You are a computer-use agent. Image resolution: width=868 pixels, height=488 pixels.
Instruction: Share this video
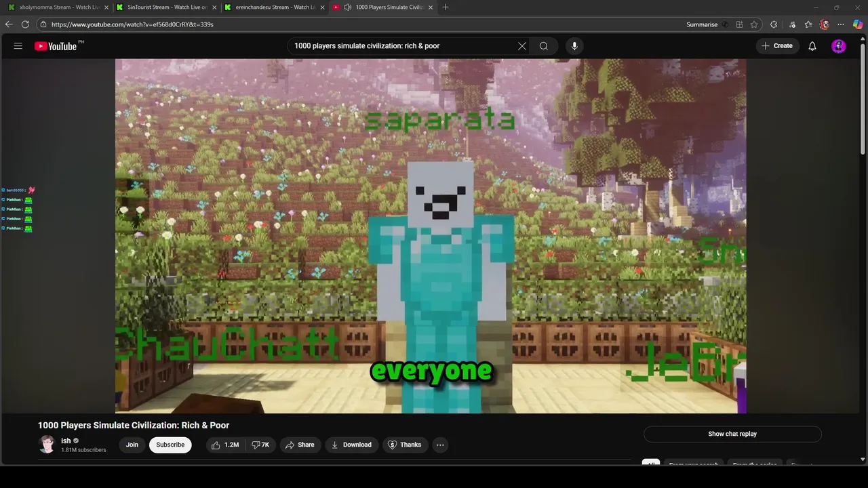300,445
